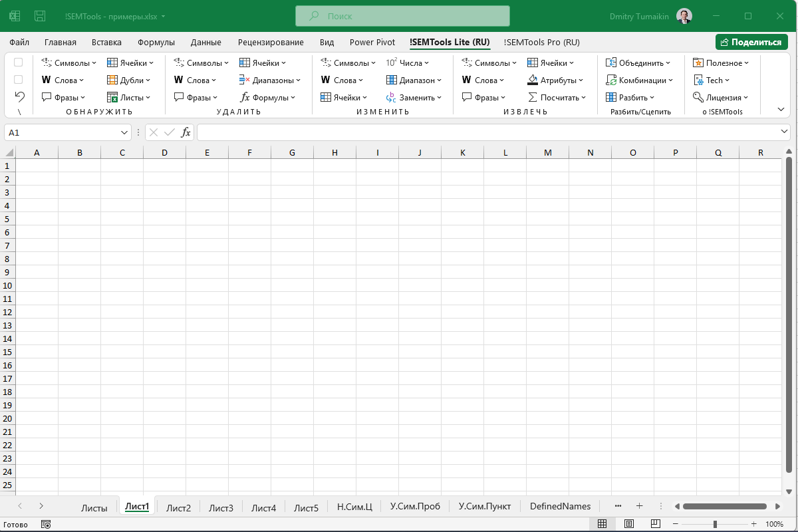Open the Объединить merge tool

638,63
